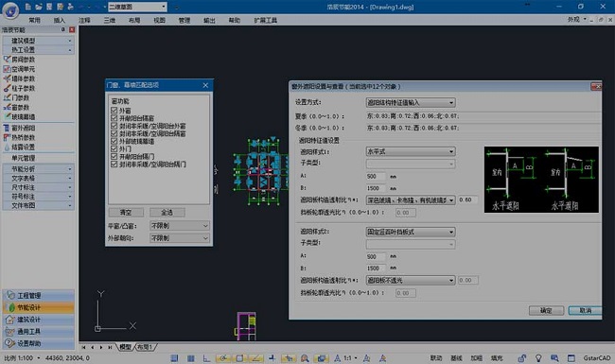
Task: Open 热桥参数 thermal bridge tool
Action: coord(19,137)
